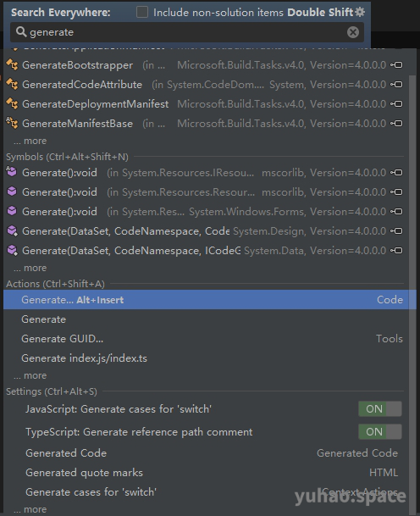Expand more results under Symbols

[x=30, y=268]
